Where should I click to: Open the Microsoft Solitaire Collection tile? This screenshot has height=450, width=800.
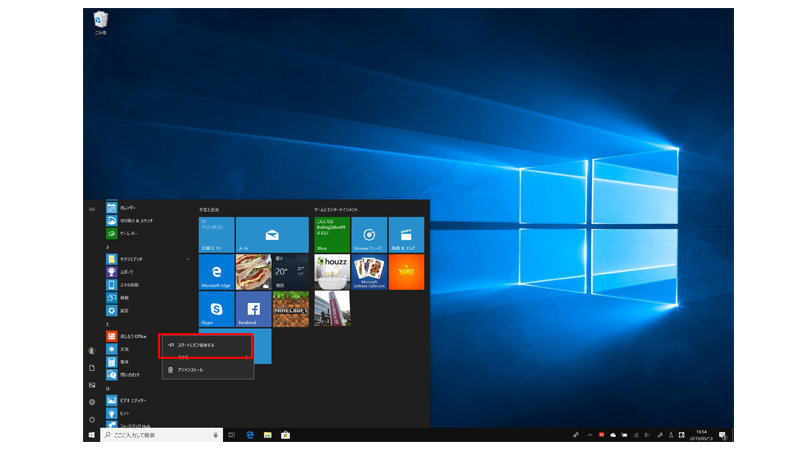tap(369, 272)
